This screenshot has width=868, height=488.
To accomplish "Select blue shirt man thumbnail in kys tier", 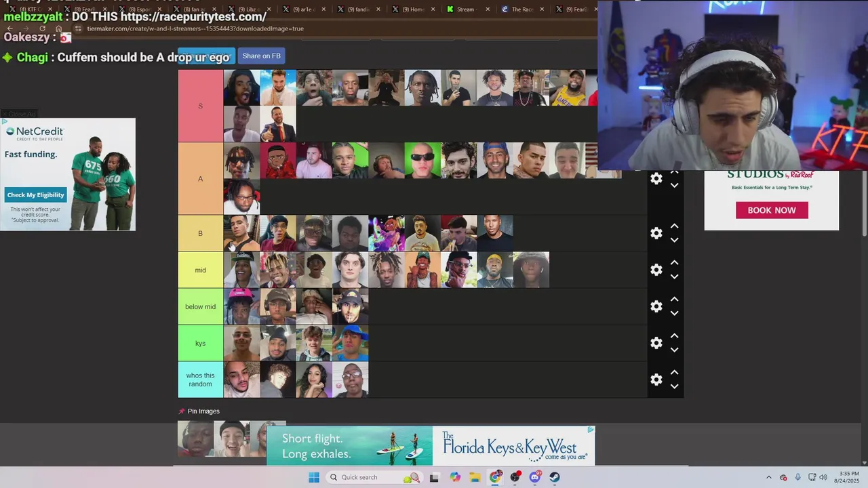I will [351, 343].
